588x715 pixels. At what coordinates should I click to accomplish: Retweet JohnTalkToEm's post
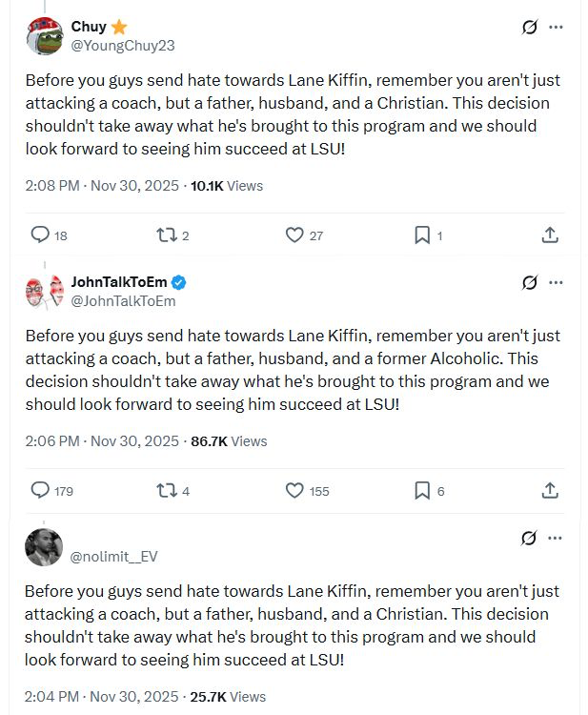click(x=164, y=490)
